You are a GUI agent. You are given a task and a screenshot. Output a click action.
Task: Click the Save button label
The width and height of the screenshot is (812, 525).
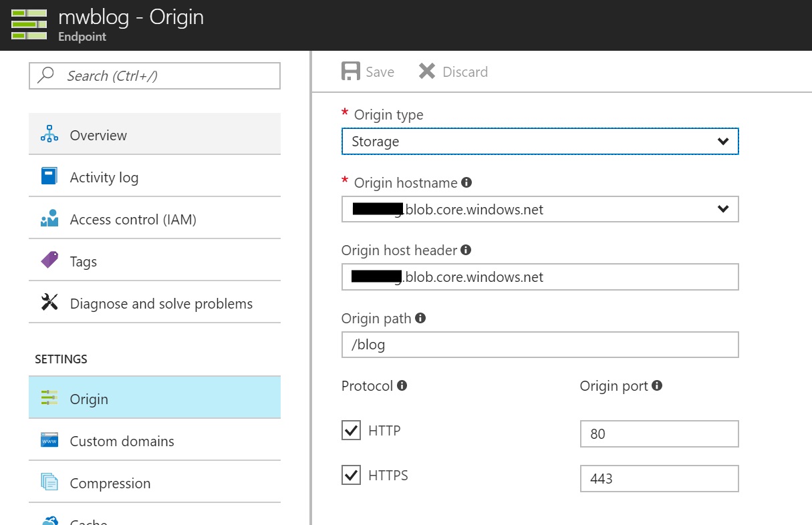pos(380,71)
